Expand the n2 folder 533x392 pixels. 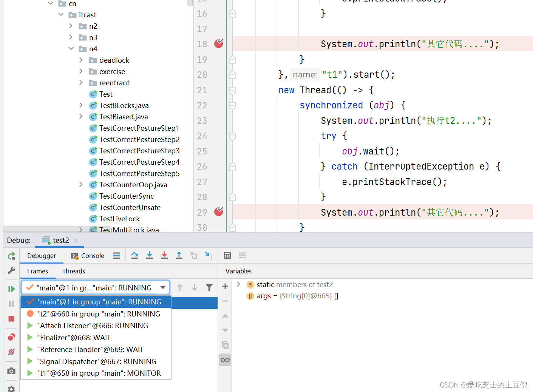tap(71, 26)
